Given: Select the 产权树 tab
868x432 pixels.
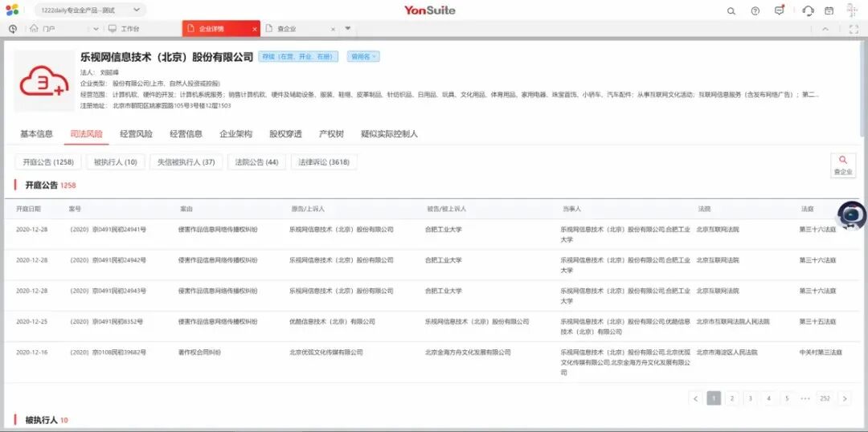Looking at the screenshot, I should pyautogui.click(x=331, y=134).
